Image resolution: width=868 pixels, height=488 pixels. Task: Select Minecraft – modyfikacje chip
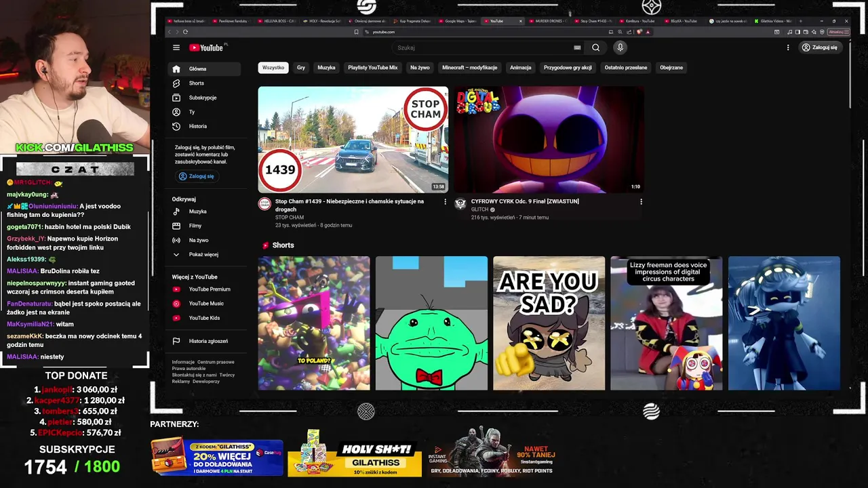(470, 68)
